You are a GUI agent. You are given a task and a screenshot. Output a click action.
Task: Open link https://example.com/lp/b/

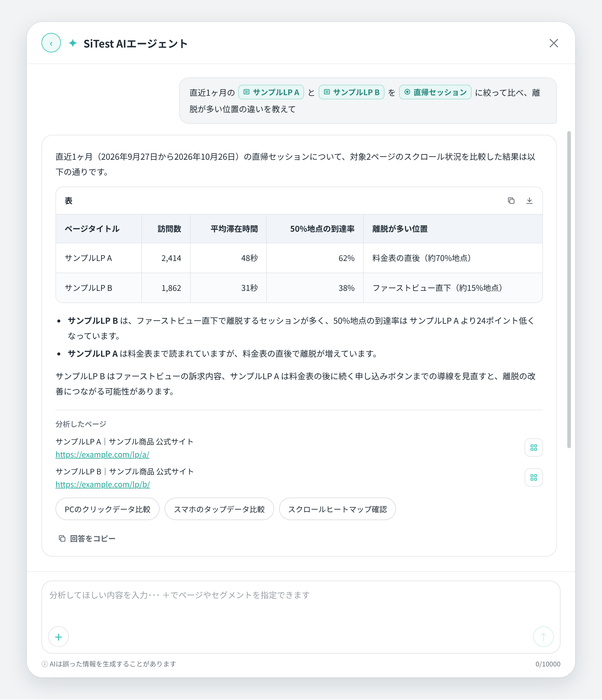point(103,484)
